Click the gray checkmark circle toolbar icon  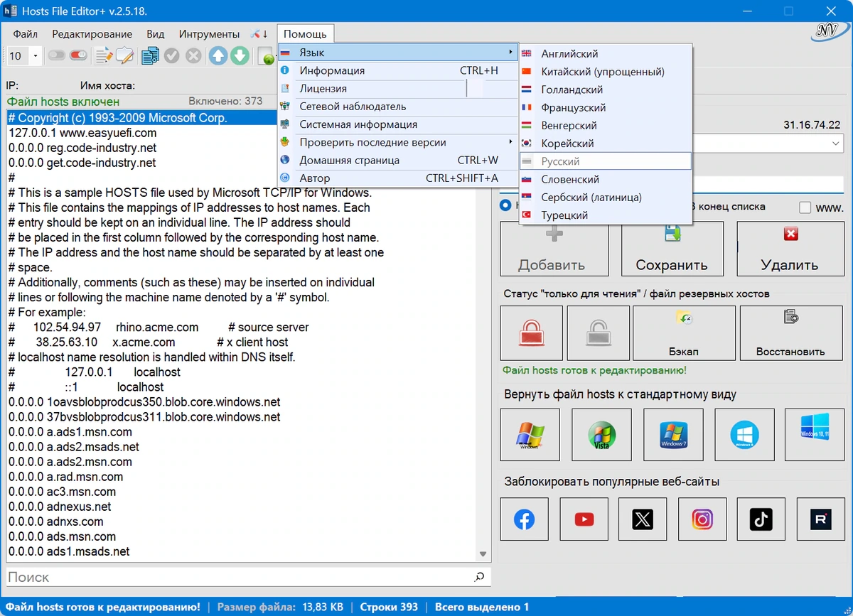[171, 55]
